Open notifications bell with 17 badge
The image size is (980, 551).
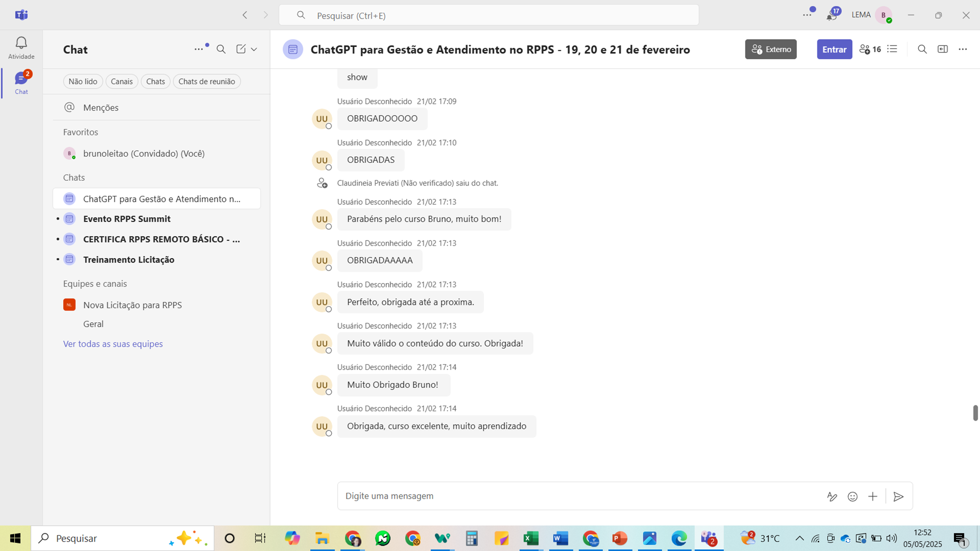[832, 15]
